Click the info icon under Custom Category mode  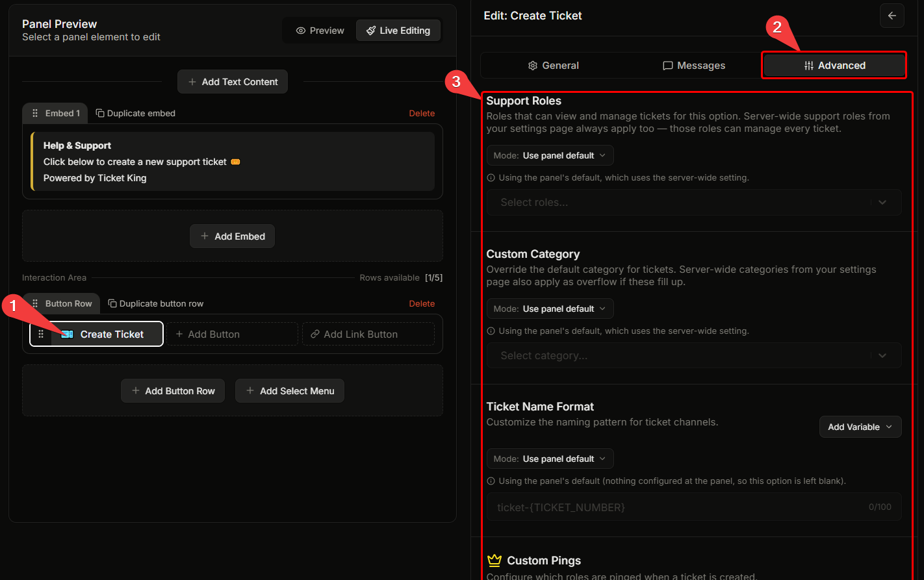point(491,331)
